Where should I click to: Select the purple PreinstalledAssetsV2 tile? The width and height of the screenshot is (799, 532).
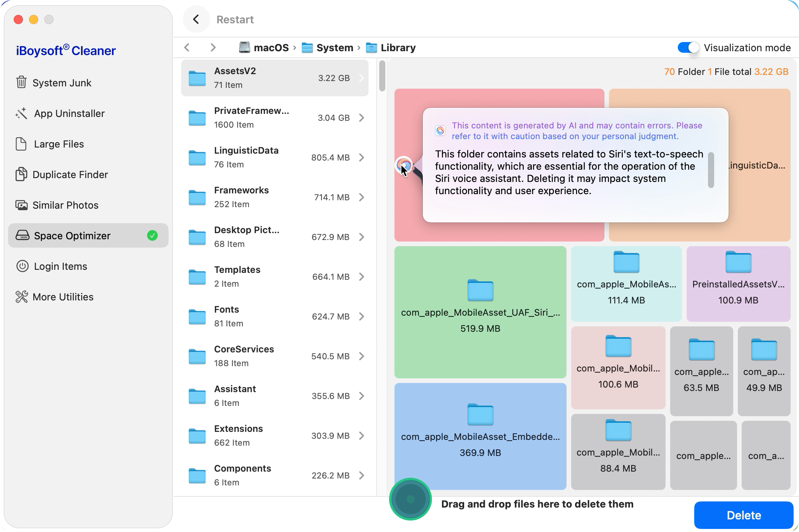738,284
